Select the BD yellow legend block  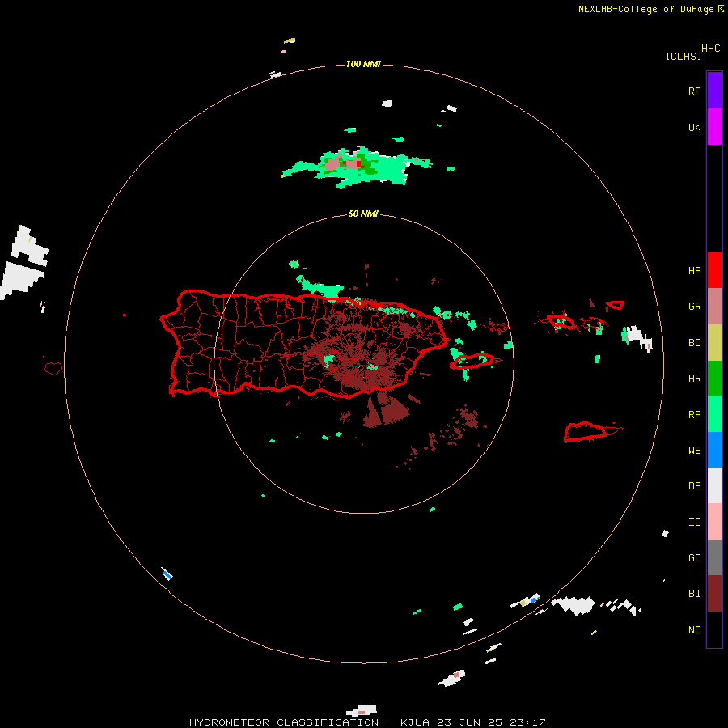pos(714,342)
